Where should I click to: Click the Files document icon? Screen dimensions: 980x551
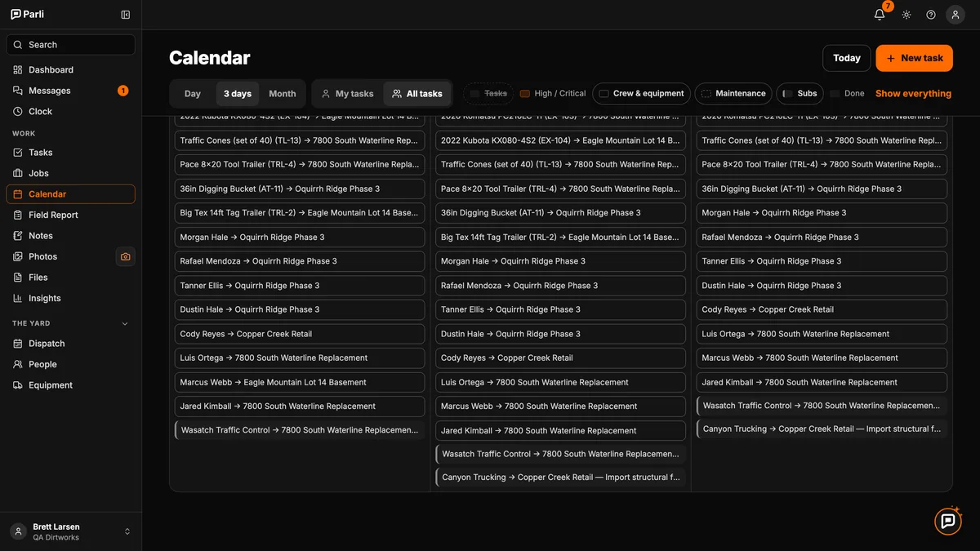[x=18, y=278]
